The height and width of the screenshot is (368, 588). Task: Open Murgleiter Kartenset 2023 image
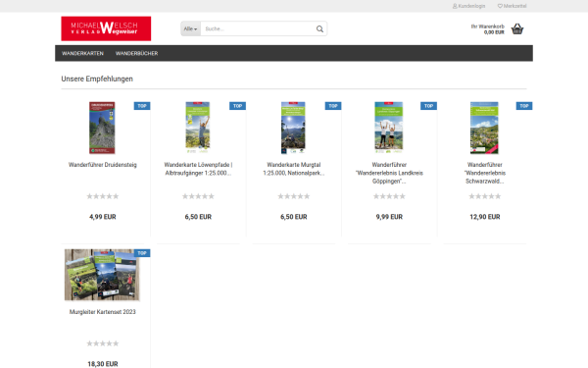coord(102,275)
